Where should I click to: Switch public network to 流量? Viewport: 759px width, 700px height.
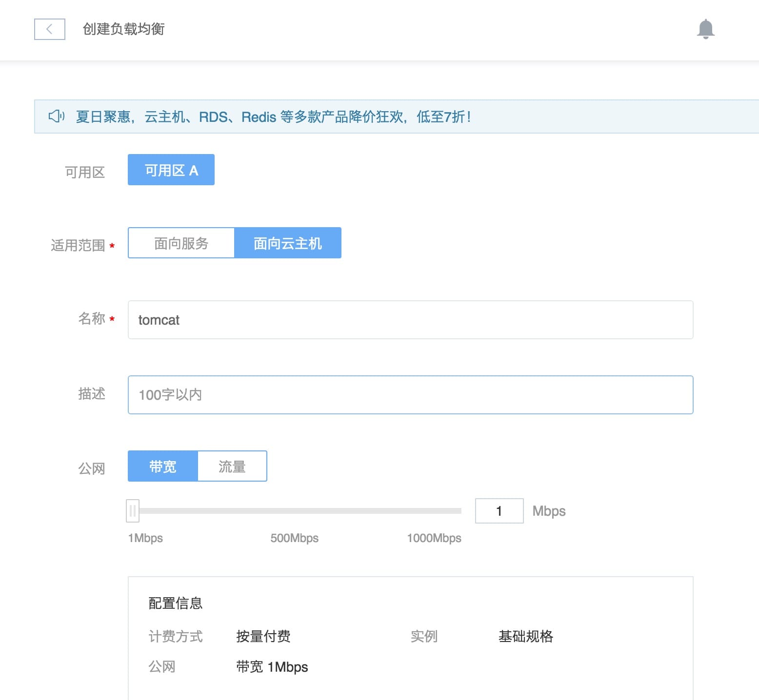tap(232, 466)
